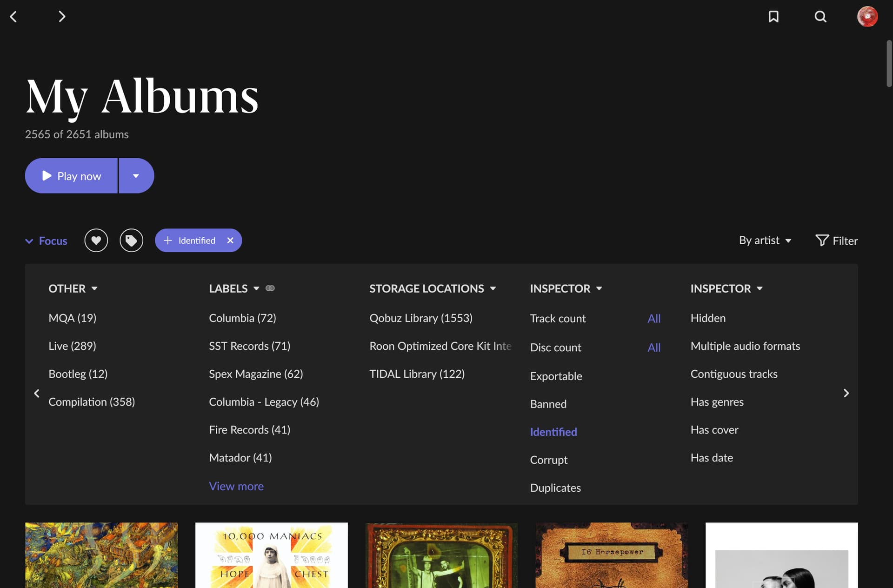This screenshot has width=893, height=588.
Task: Select Qobuz Library storage location
Action: tap(420, 318)
